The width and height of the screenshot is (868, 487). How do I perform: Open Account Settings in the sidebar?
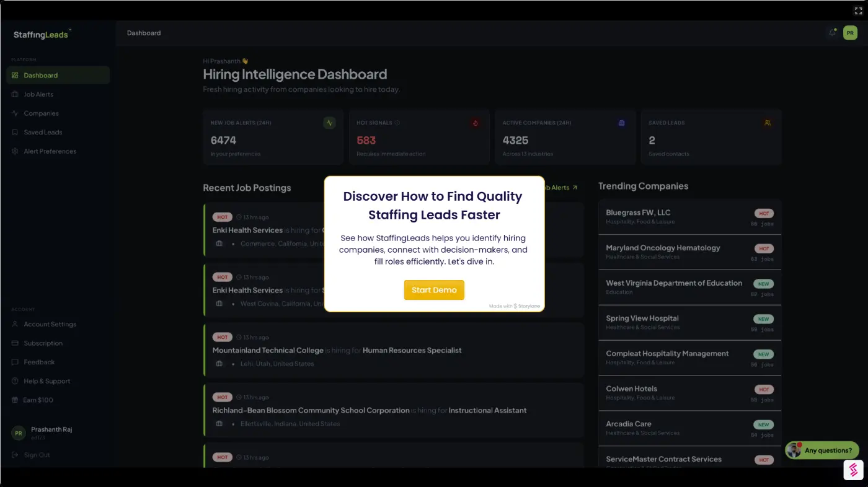[58, 324]
